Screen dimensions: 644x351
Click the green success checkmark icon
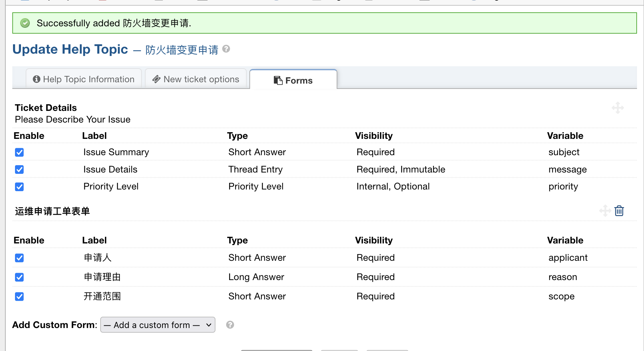coord(25,23)
